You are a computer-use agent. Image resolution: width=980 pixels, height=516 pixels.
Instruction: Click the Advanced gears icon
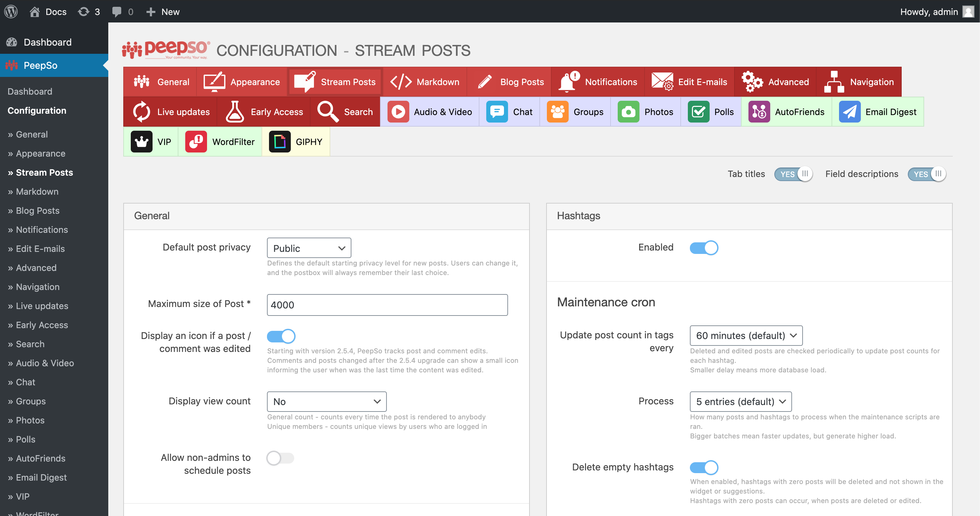tap(752, 81)
